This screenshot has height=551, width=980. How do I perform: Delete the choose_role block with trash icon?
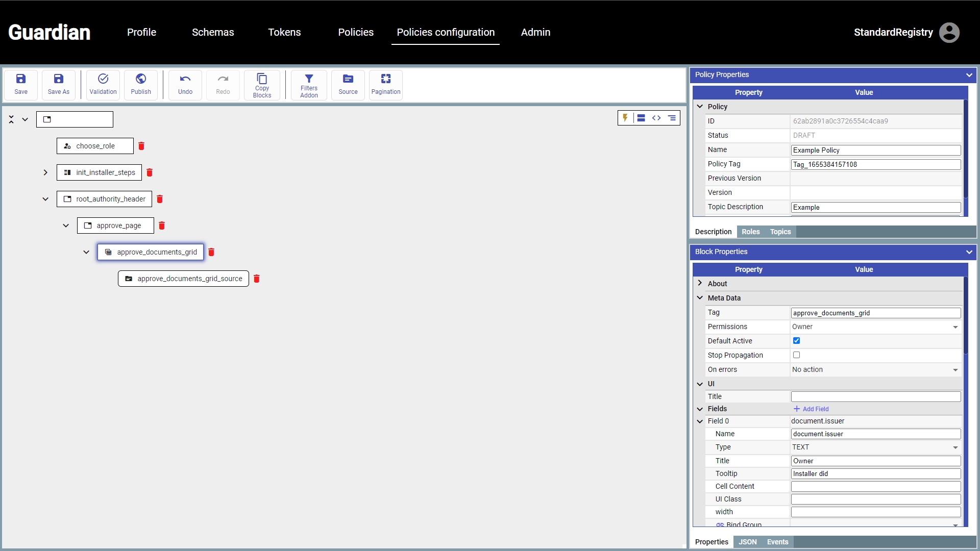(x=141, y=146)
